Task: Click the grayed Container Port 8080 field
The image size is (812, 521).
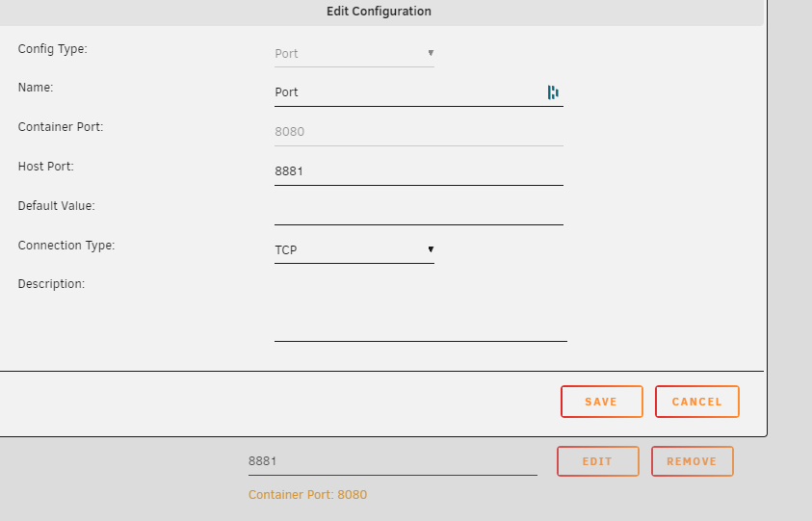Action: pos(418,132)
